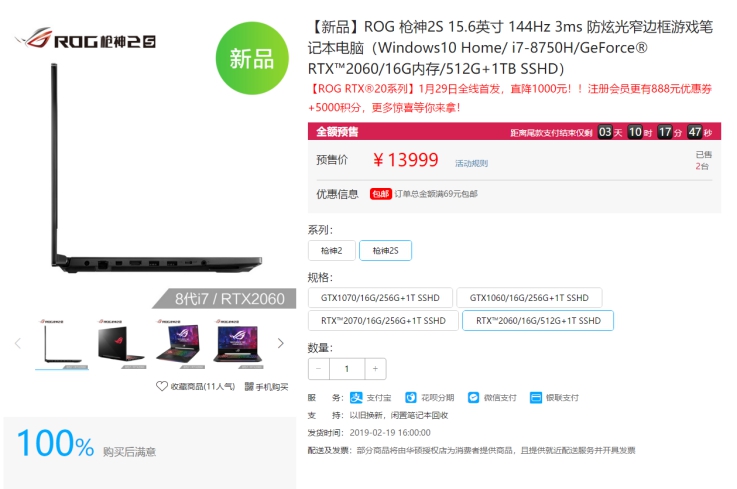
Task: Select the 枪神2 series option
Action: point(332,251)
